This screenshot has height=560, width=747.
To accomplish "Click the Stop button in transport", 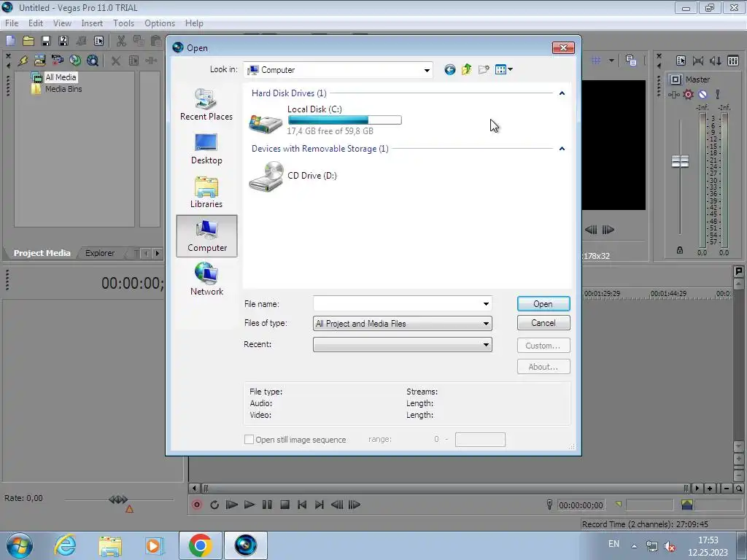I will pyautogui.click(x=285, y=505).
